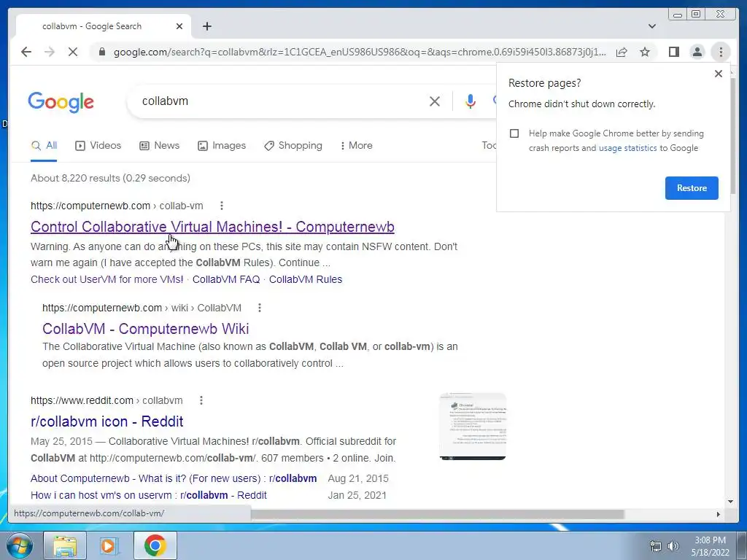Open Windows Explorer from the taskbar

point(65,545)
